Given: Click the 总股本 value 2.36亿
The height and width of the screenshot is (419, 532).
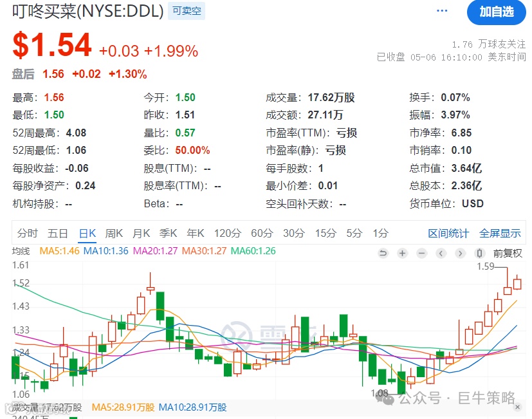Looking at the screenshot, I should point(466,185).
